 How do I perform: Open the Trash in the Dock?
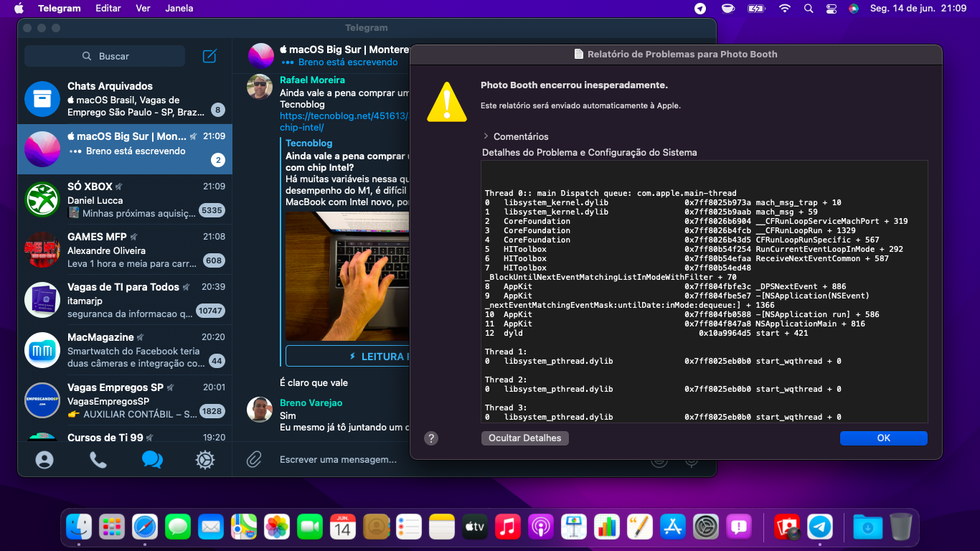pyautogui.click(x=900, y=527)
